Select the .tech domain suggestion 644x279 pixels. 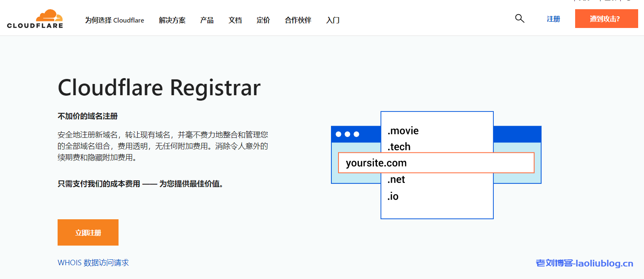click(399, 147)
